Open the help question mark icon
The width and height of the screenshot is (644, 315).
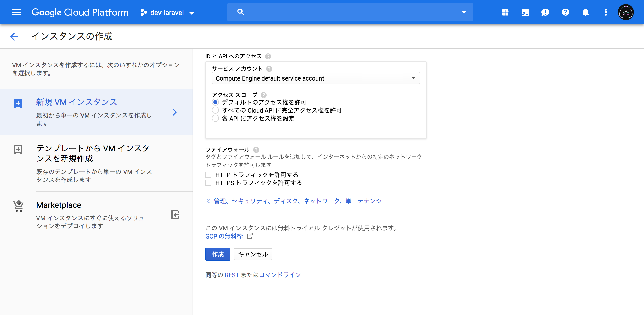[565, 12]
